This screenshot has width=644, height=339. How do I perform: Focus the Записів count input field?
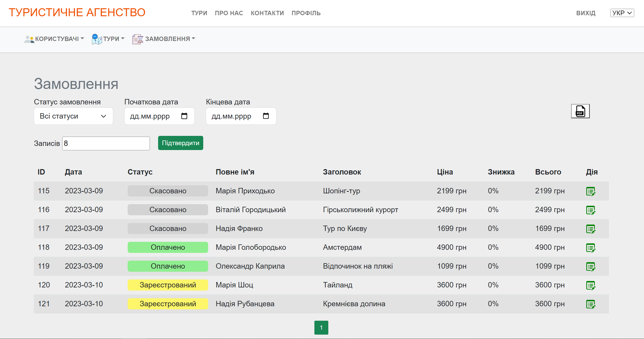click(106, 143)
